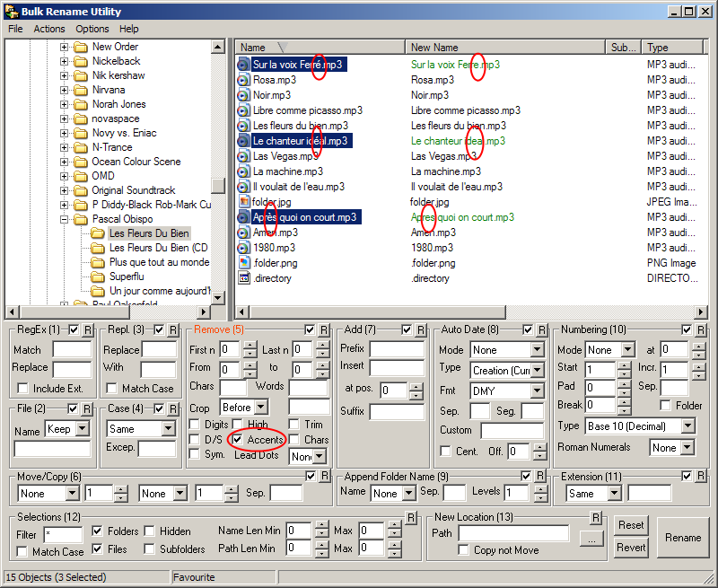
Task: Collapse the Pascal Obispo folder tree
Action: pyautogui.click(x=64, y=220)
